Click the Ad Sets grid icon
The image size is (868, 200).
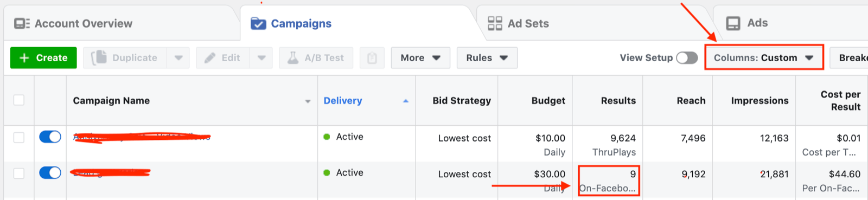tap(495, 23)
